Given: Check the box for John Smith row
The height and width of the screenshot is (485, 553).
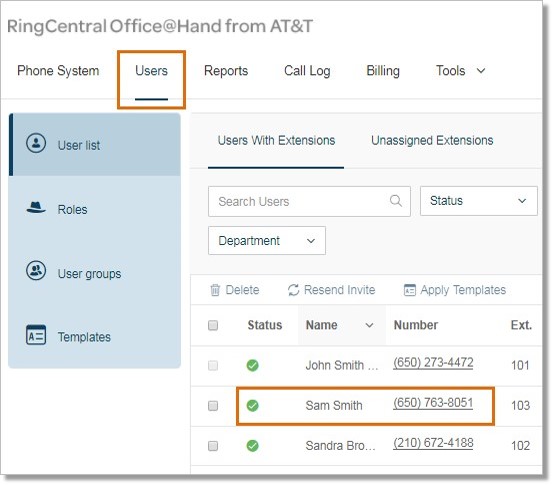Looking at the screenshot, I should click(x=213, y=365).
